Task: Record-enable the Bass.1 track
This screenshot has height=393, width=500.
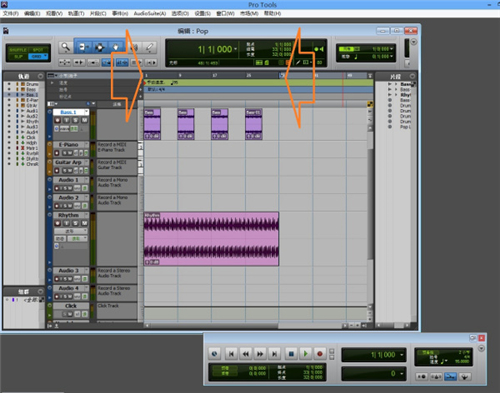Action: [58, 120]
